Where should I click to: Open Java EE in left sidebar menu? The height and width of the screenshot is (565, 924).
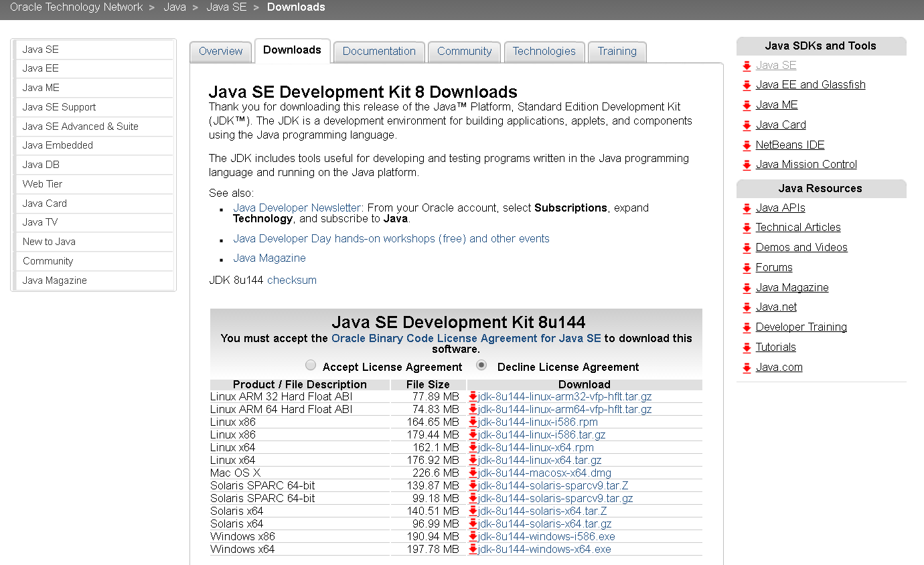94,68
